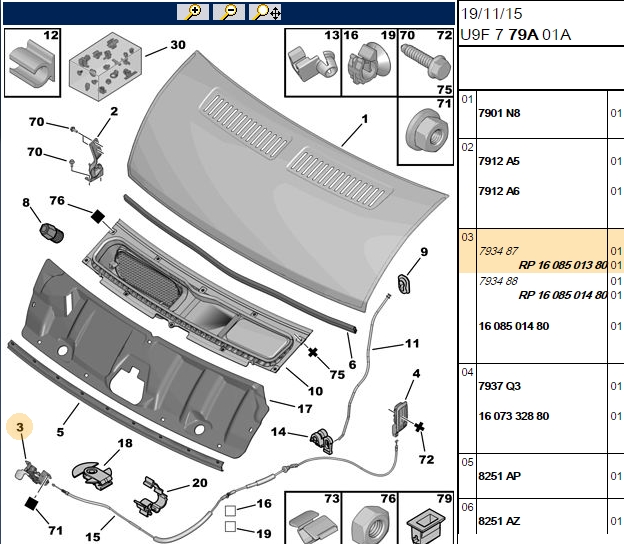
Task: Select lock latch callout number 4
Action: pos(416,373)
